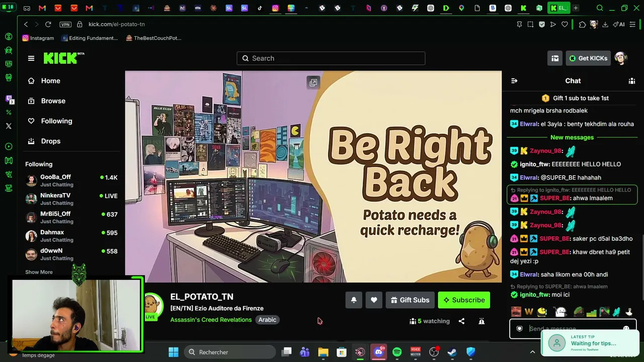Open chat identity shield icon
This screenshot has width=644, height=362.
click(x=519, y=329)
